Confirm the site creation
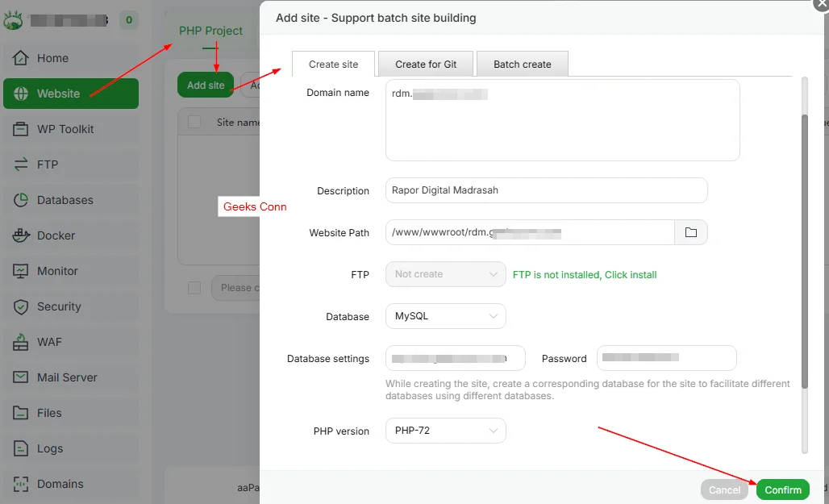The width and height of the screenshot is (829, 504). click(781, 489)
